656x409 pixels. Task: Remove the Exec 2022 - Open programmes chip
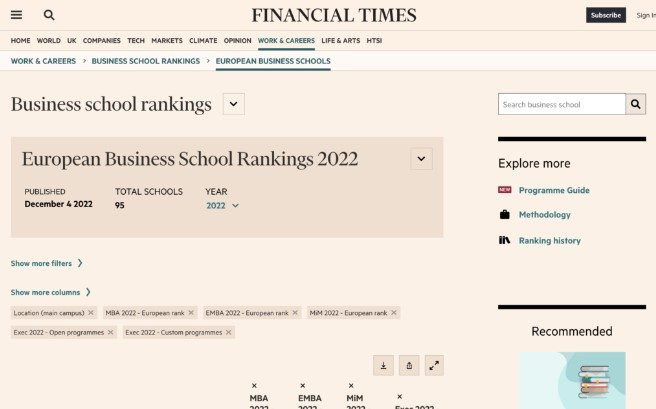pyautogui.click(x=110, y=332)
